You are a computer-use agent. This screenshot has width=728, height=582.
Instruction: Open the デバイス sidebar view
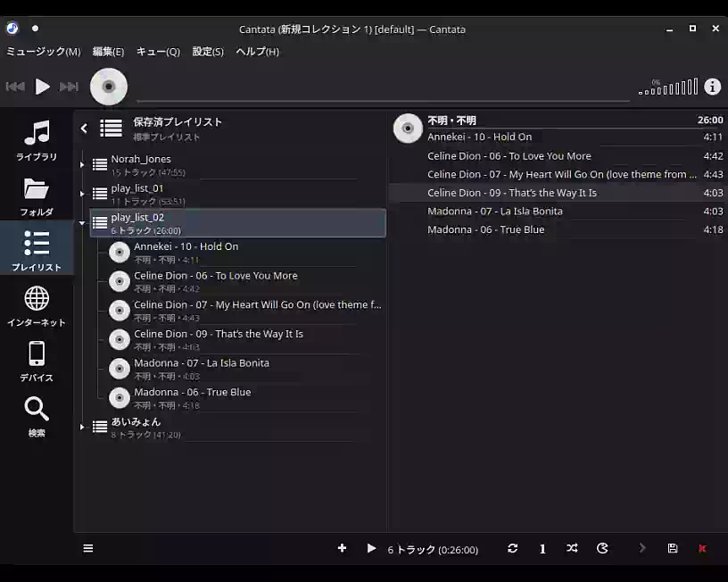[37, 362]
